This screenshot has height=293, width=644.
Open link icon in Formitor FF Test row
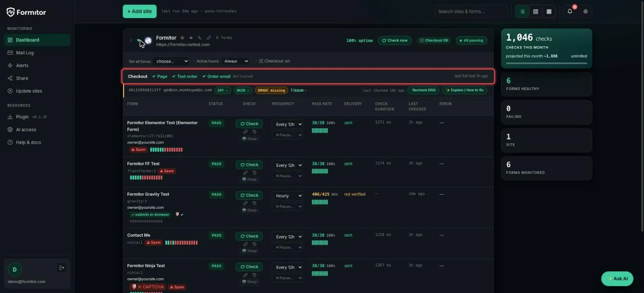pyautogui.click(x=245, y=173)
